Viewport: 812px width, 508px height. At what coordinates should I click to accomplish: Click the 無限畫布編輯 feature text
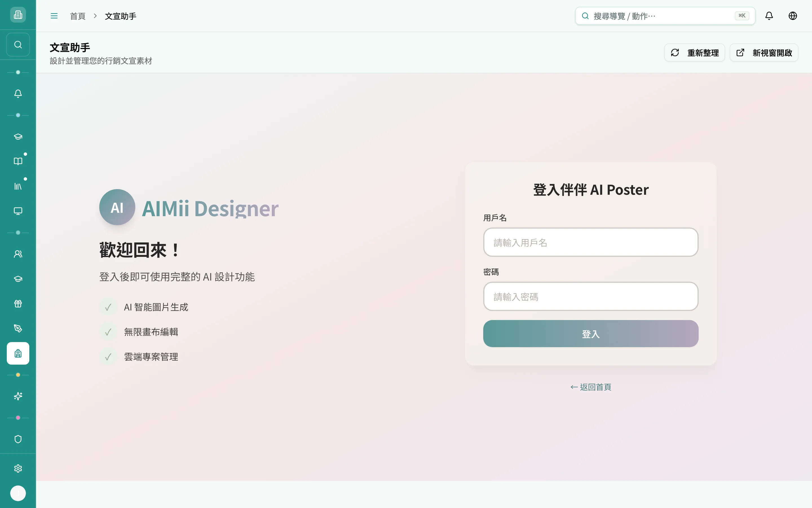pos(151,332)
